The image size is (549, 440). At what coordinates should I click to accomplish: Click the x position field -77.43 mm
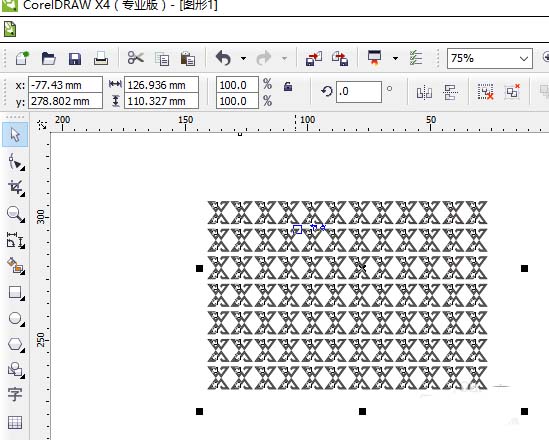click(65, 85)
